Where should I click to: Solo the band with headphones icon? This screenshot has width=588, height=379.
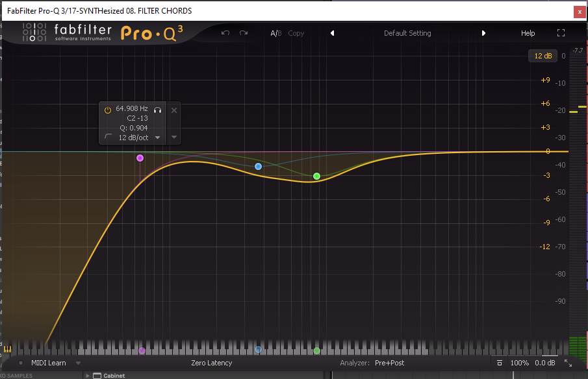(x=157, y=110)
